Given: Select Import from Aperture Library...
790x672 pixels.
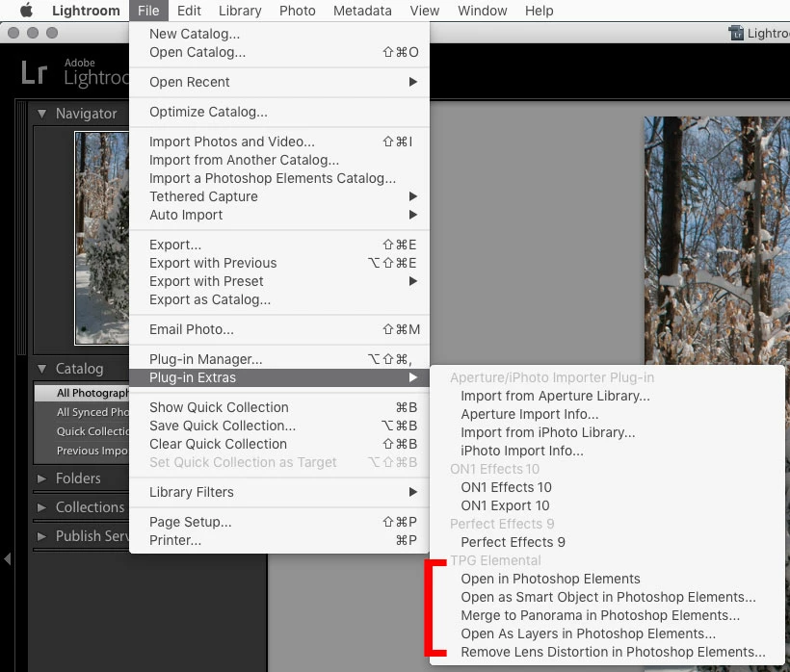Looking at the screenshot, I should coord(607,396).
